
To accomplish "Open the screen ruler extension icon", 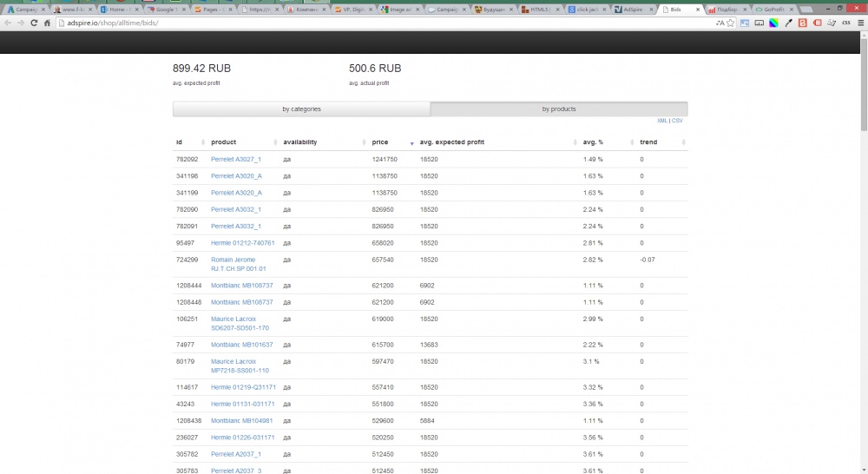I will tap(759, 23).
